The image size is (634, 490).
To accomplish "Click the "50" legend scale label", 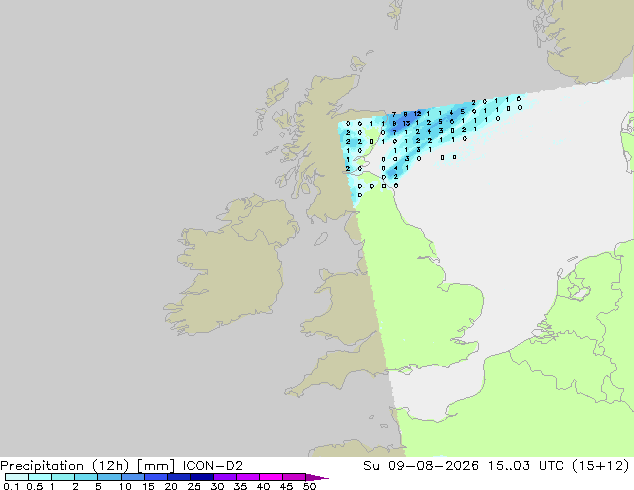I will point(309,486).
